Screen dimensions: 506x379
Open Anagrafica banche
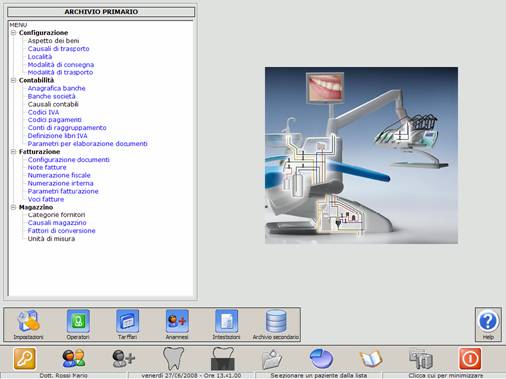point(56,88)
